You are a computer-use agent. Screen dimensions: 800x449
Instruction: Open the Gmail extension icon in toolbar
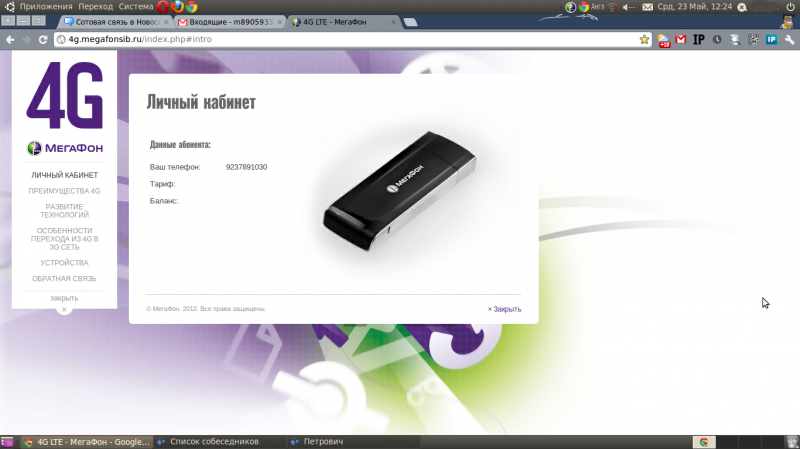pyautogui.click(x=680, y=39)
